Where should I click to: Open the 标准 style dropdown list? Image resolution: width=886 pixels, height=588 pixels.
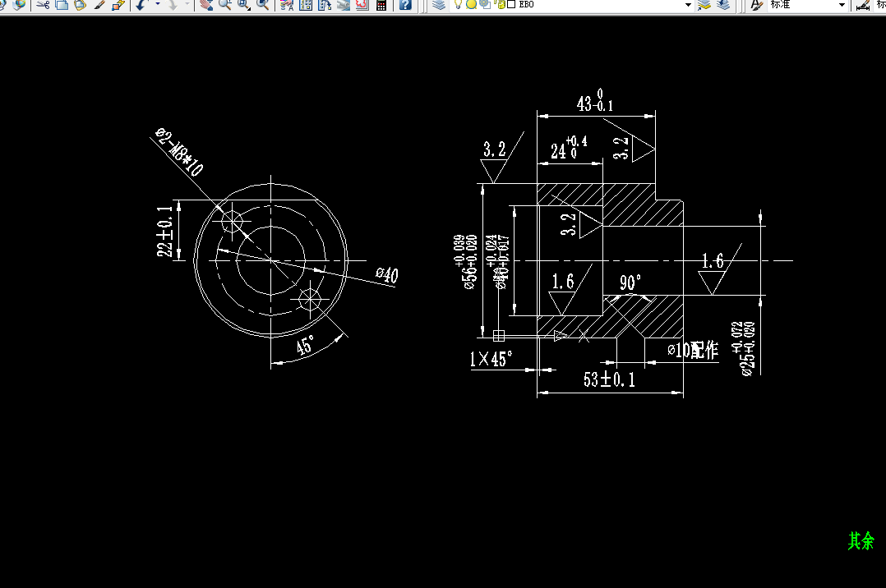click(842, 6)
